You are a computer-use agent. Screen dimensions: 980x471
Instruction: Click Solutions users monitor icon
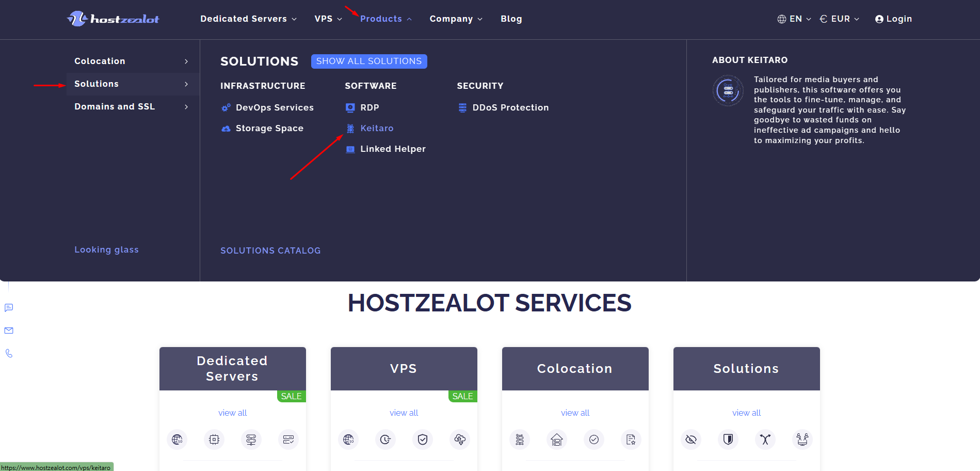pyautogui.click(x=802, y=439)
